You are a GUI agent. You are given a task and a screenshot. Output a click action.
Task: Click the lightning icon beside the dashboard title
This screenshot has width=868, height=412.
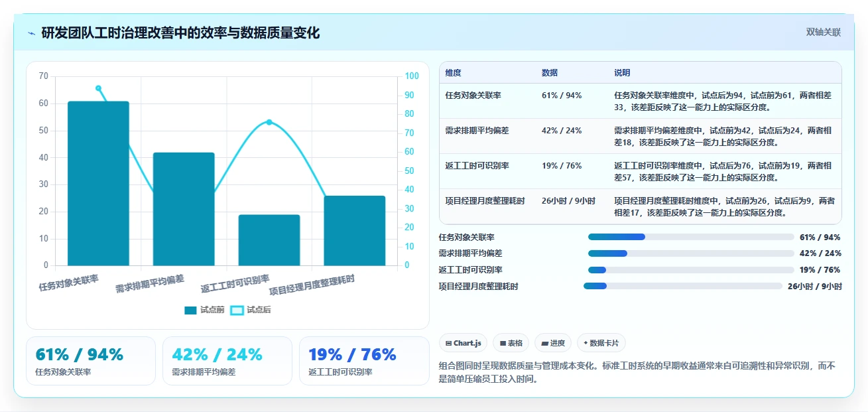tap(32, 33)
